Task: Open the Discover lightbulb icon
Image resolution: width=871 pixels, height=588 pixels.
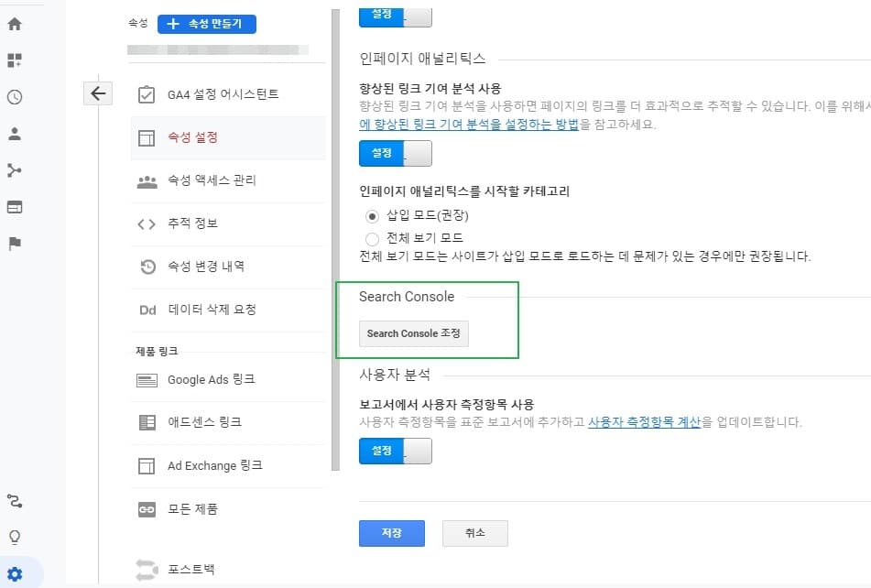Action: click(15, 537)
